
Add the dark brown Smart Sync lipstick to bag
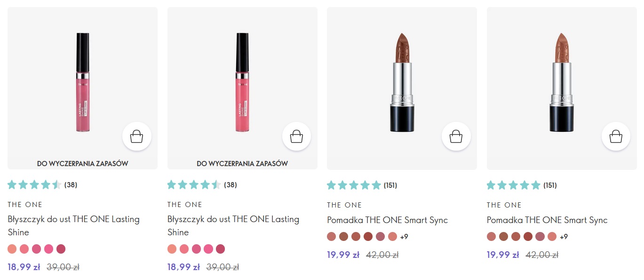[456, 136]
